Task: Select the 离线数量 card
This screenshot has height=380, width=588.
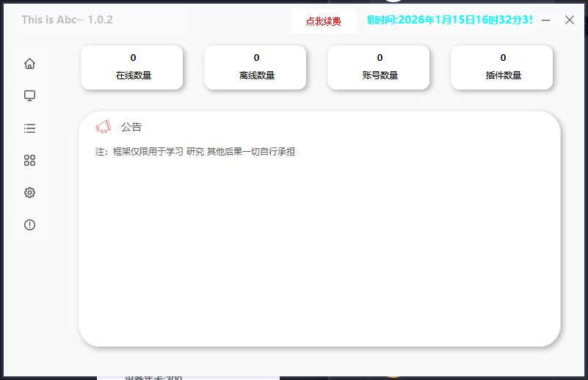Action: coord(255,67)
